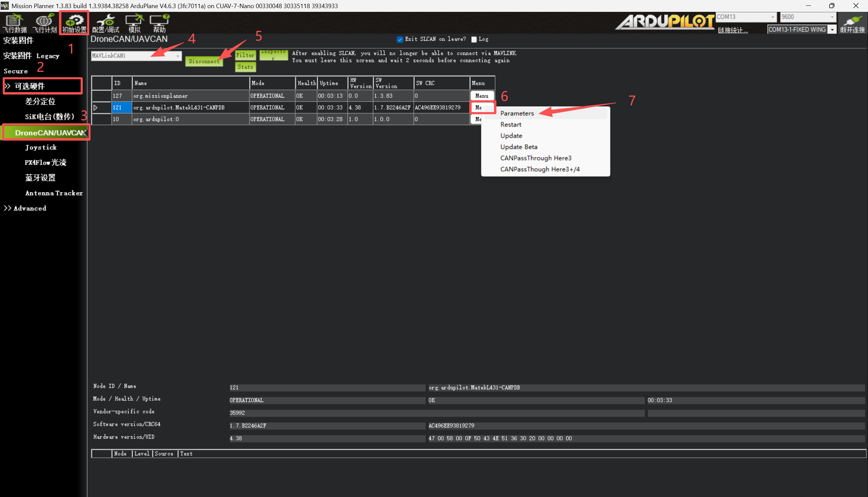
Task: Click the 断开连接 disconnect plug icon
Action: (852, 23)
